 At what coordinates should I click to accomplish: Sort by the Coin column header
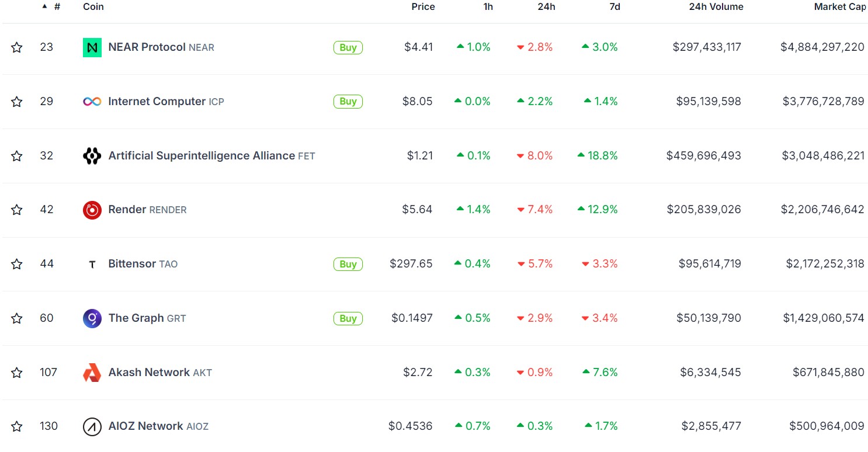click(93, 7)
